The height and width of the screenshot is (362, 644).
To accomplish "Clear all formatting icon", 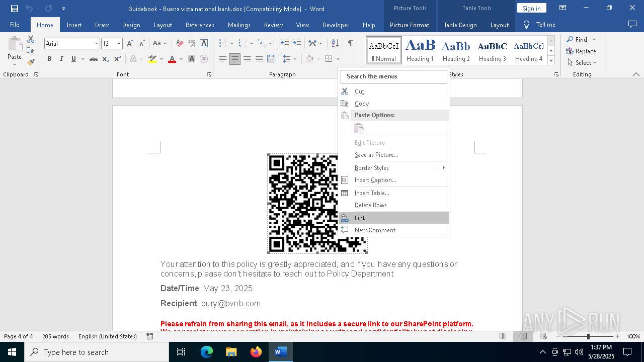I will tap(180, 44).
